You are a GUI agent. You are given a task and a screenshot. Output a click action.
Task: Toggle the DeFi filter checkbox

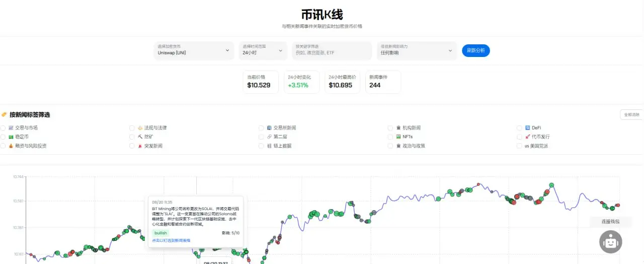click(x=520, y=128)
